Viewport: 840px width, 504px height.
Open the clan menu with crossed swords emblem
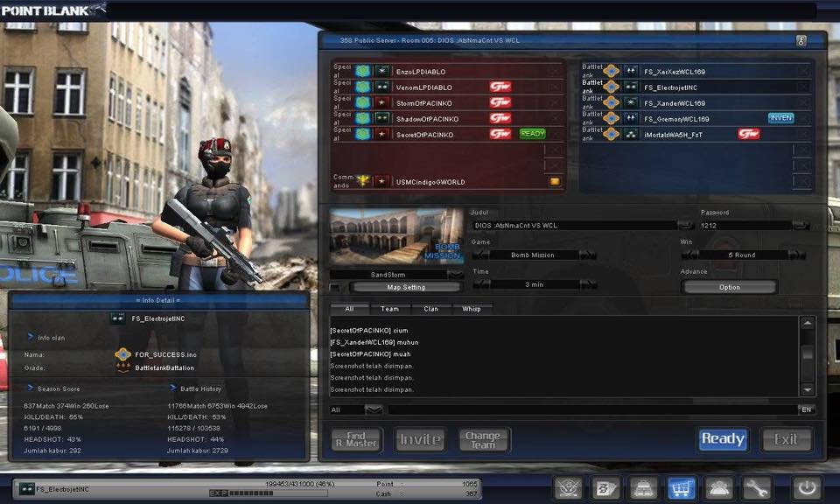[x=569, y=488]
